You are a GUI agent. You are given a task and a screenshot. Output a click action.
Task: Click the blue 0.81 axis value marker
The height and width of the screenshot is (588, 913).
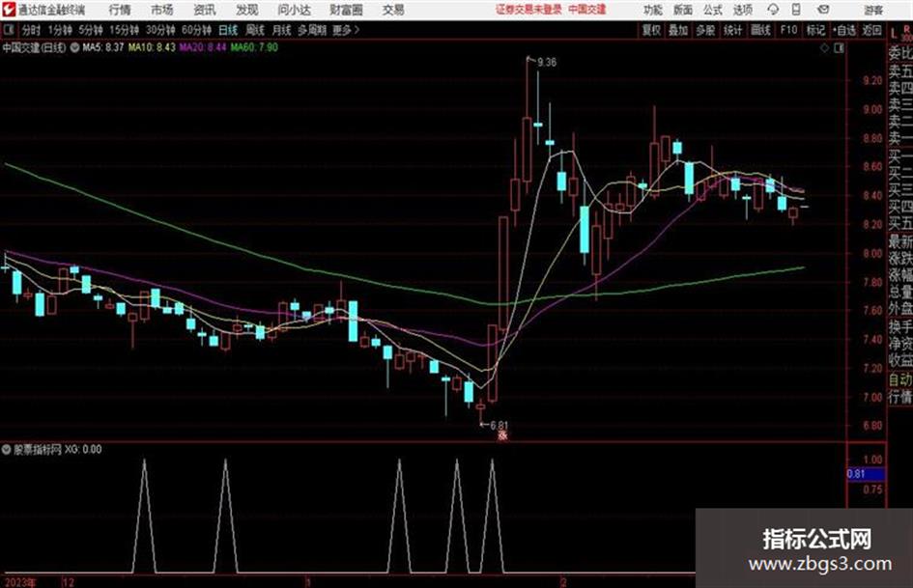click(x=866, y=474)
